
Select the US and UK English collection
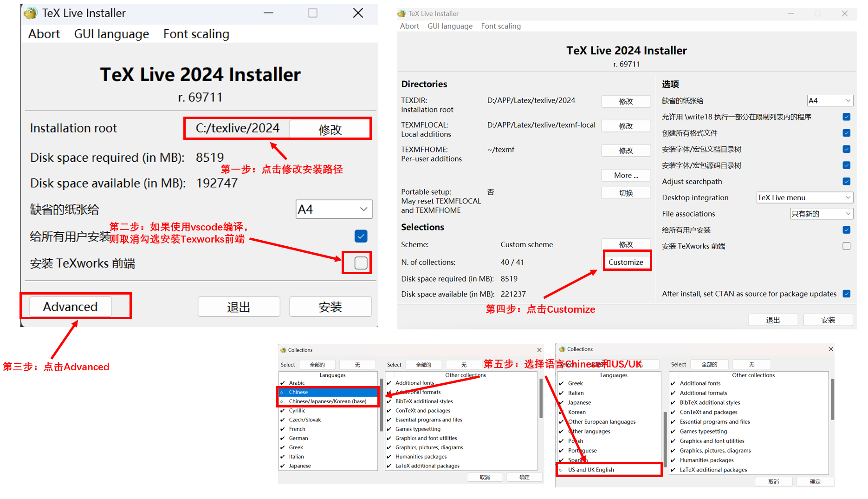click(609, 470)
